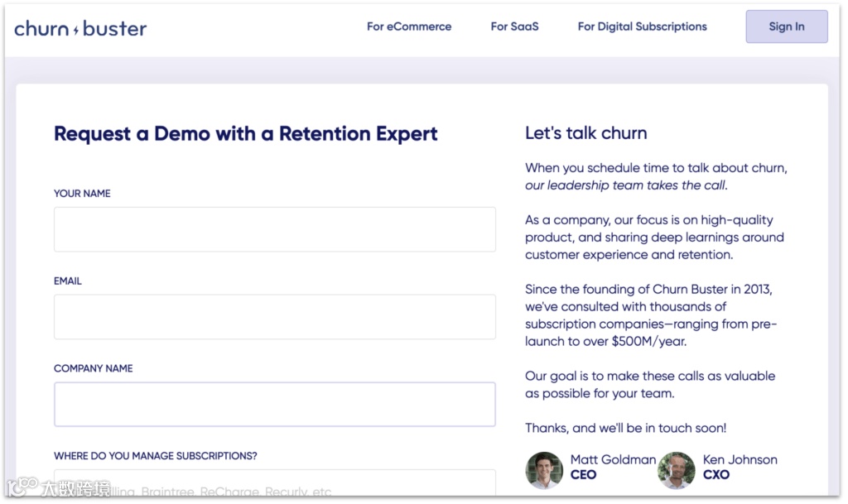Click the EMAIL field label
The width and height of the screenshot is (848, 504).
pyautogui.click(x=68, y=281)
